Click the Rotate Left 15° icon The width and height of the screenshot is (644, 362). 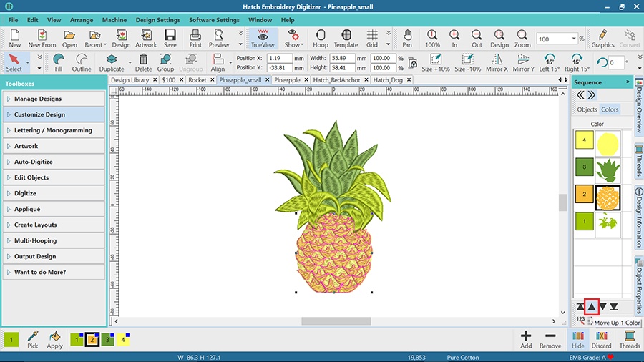tap(549, 63)
